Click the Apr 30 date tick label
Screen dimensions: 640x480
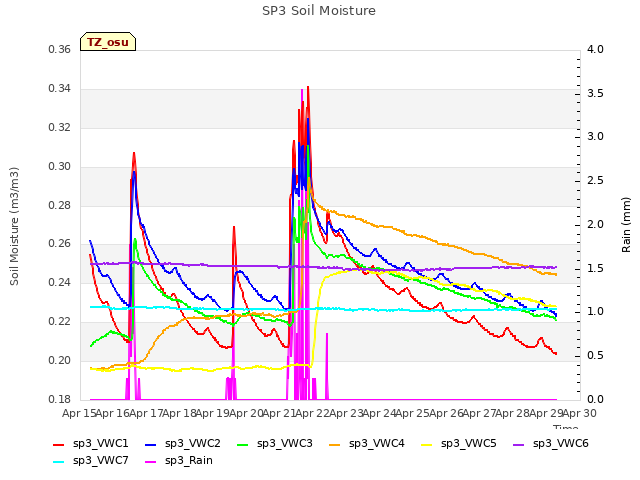[x=580, y=414]
